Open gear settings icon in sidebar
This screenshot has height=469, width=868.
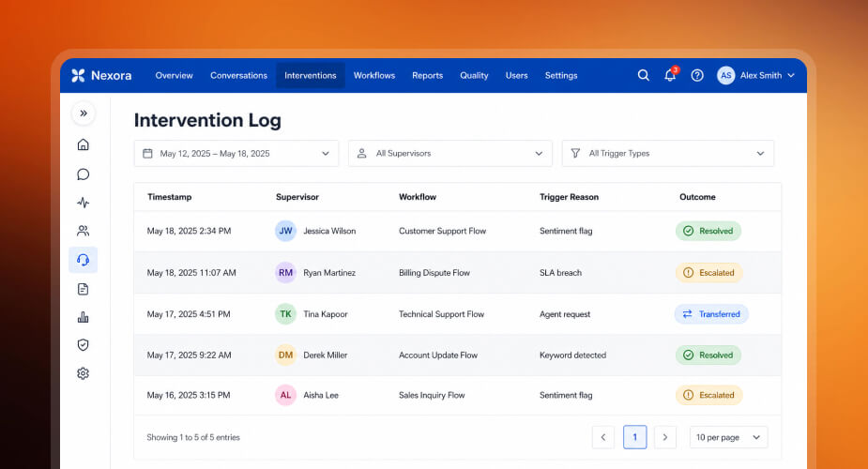pyautogui.click(x=83, y=373)
